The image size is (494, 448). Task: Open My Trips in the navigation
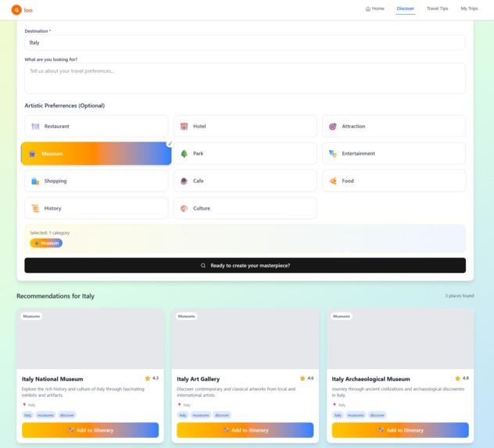tap(469, 9)
